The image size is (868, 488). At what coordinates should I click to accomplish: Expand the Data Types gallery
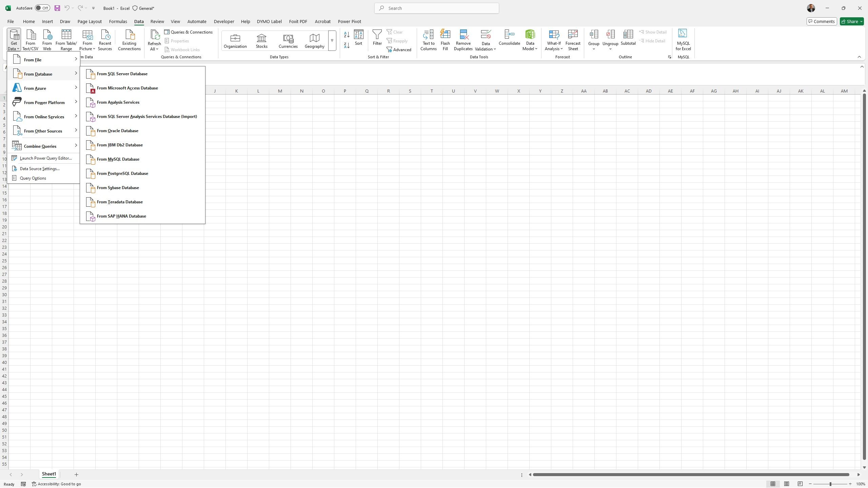coord(332,41)
